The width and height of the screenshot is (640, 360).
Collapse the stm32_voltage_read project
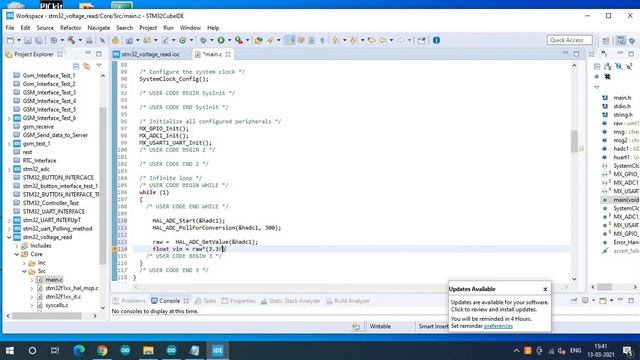point(9,237)
